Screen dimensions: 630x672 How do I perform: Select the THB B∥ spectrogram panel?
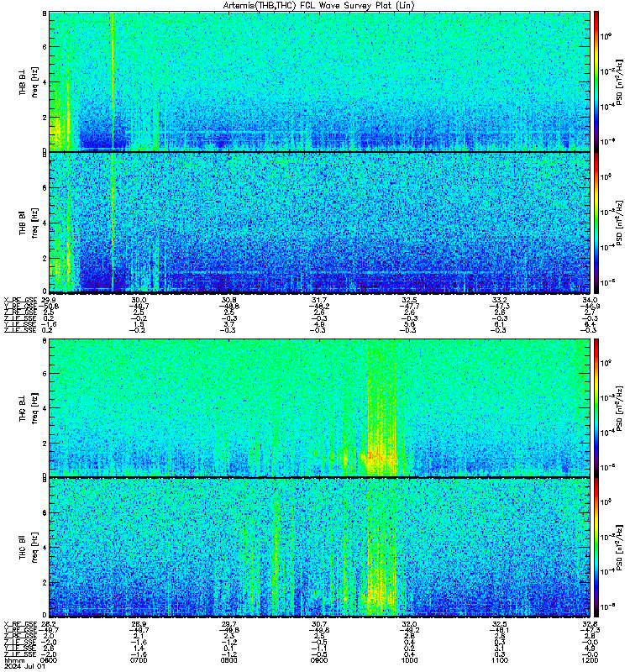(320, 223)
